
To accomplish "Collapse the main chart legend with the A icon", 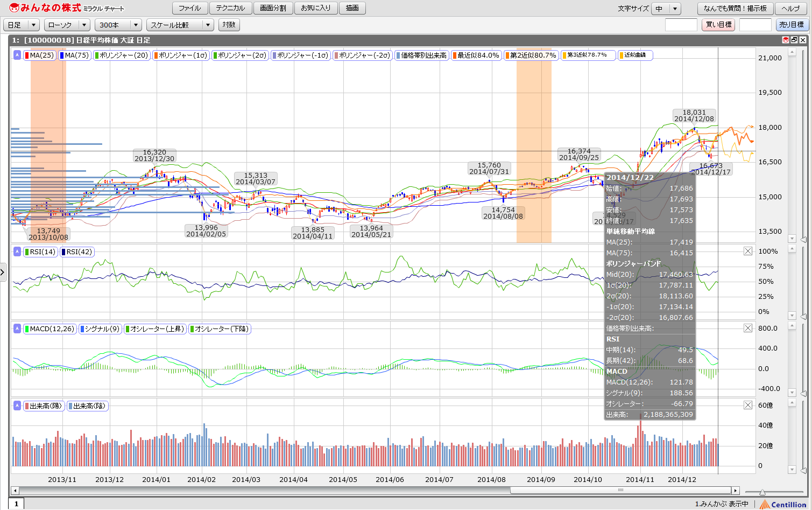I will (x=17, y=55).
